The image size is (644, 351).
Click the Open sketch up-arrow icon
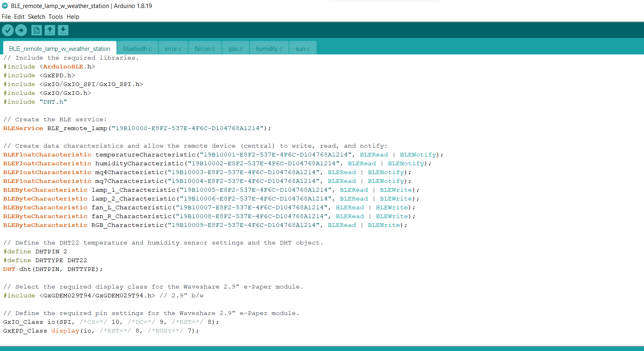pyautogui.click(x=50, y=30)
